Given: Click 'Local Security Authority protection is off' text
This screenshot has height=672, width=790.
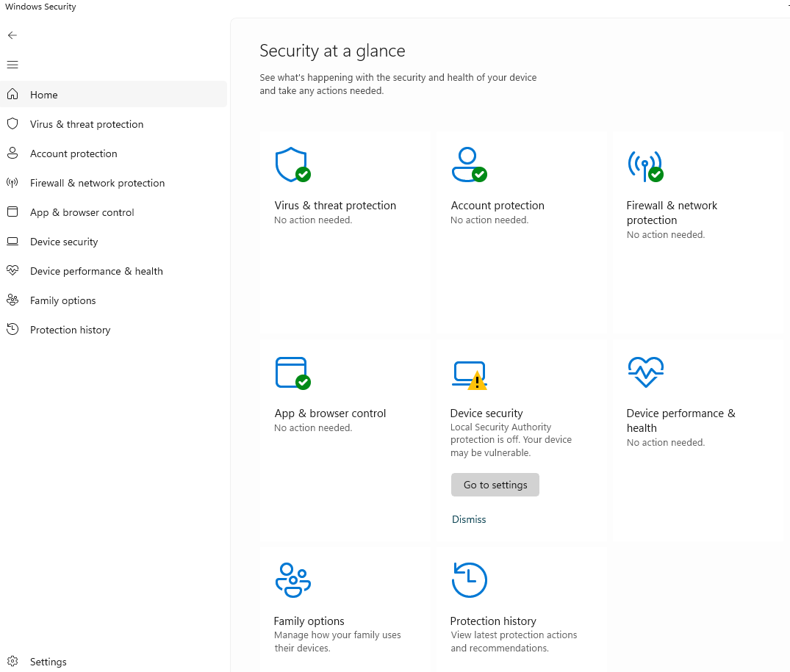Looking at the screenshot, I should (x=511, y=439).
